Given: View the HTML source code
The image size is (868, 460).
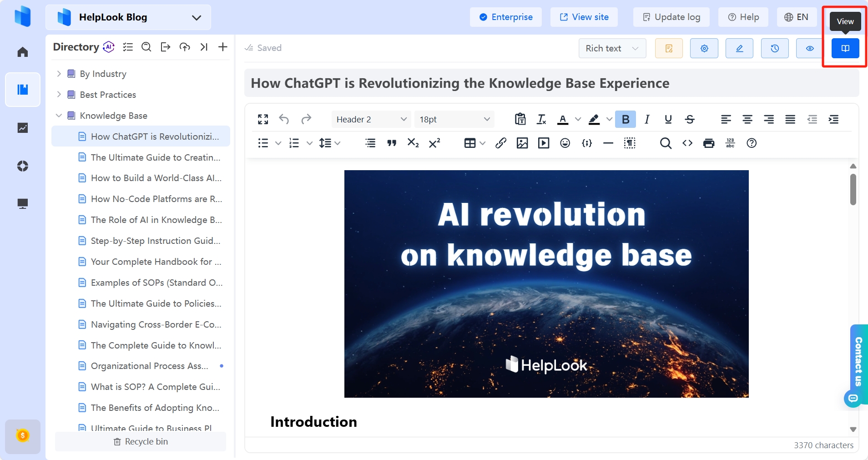Looking at the screenshot, I should coord(687,143).
